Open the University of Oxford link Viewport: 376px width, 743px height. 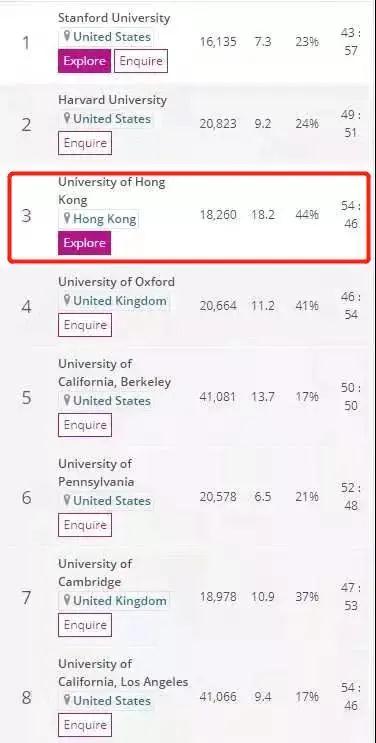(116, 282)
